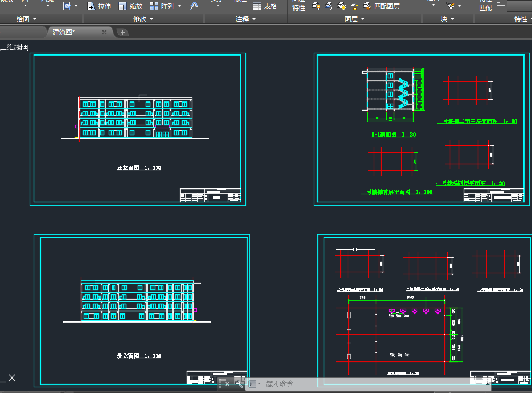Click the layer unlock padlock icon
Viewport: 532px width, 393px height.
[x=354, y=6]
